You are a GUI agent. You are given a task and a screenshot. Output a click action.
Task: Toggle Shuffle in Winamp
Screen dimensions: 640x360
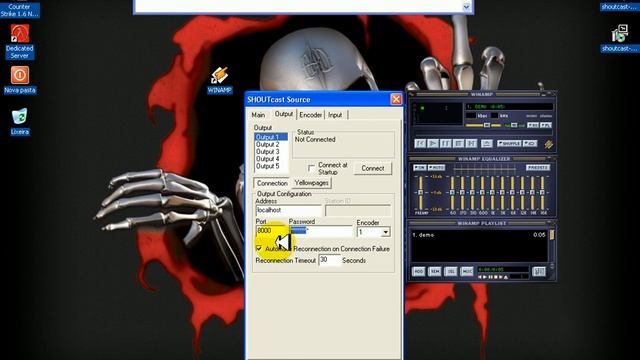click(509, 143)
